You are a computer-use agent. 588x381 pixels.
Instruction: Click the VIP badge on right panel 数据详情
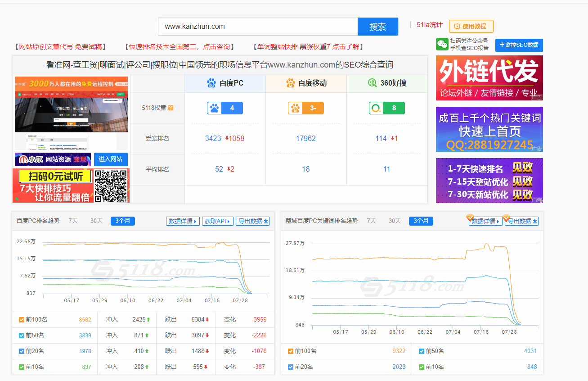pos(470,218)
